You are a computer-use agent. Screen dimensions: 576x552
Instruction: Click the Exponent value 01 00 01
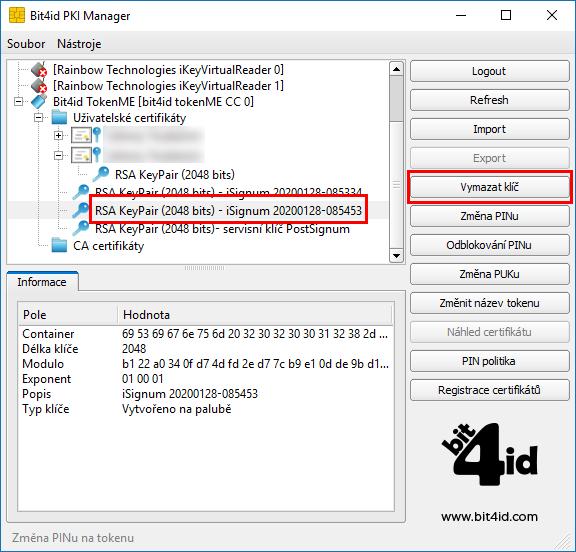[x=143, y=379]
